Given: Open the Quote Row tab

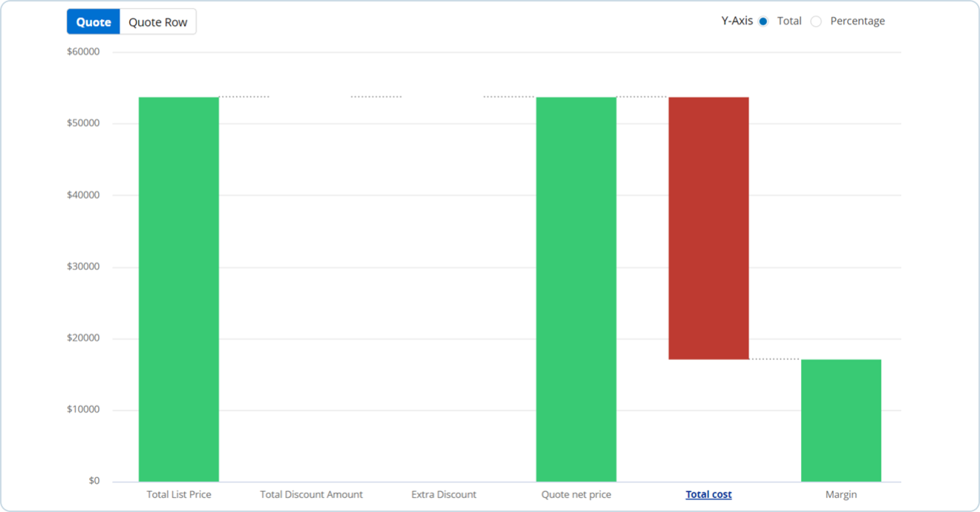Looking at the screenshot, I should tap(157, 22).
